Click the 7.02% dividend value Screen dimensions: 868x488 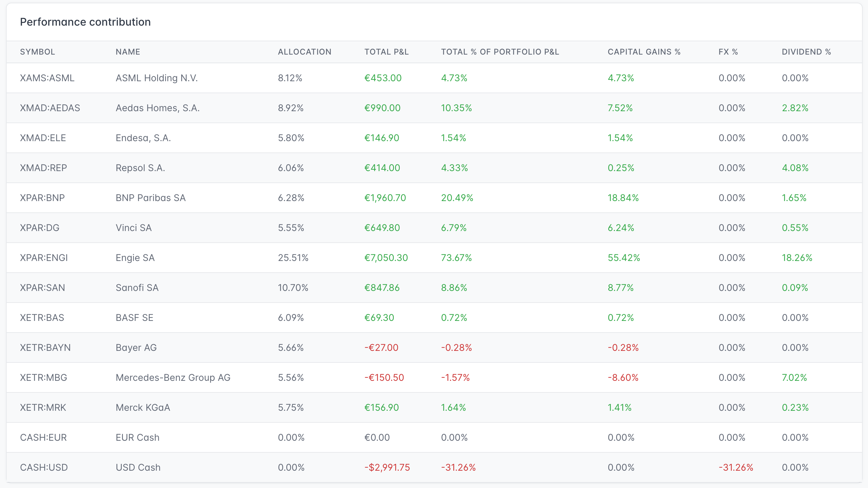794,377
